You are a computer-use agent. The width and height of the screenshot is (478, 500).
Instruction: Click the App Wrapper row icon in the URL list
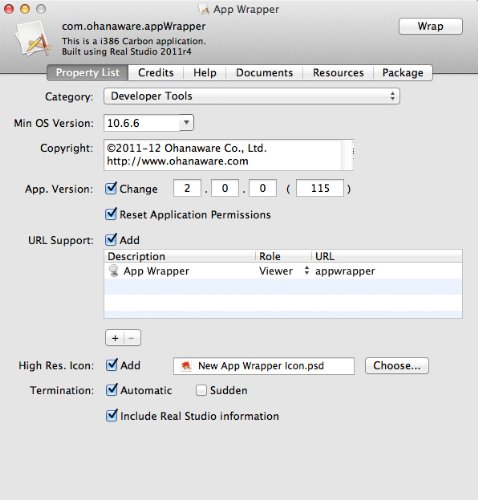(x=114, y=271)
